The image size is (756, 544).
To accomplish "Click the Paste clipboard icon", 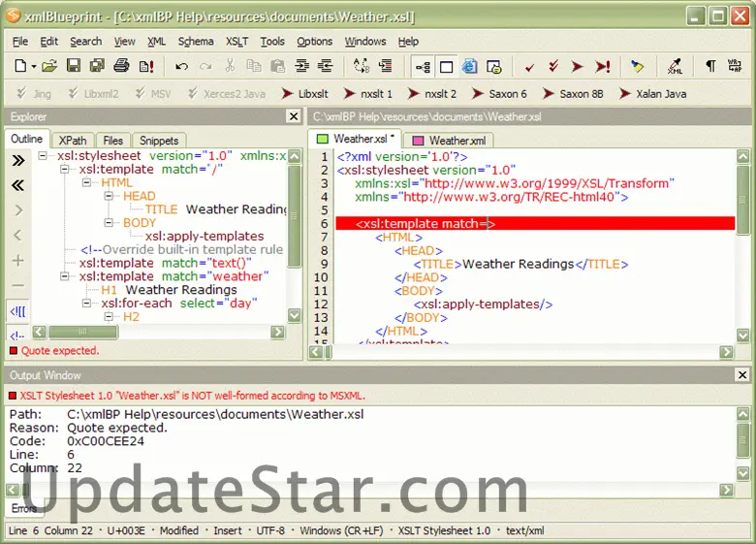I will [x=278, y=66].
